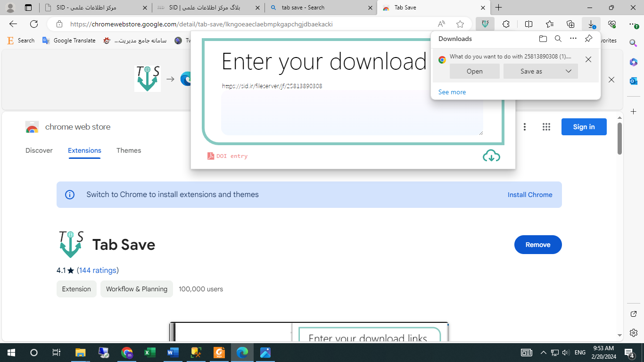The height and width of the screenshot is (362, 644).
Task: Click the Open button for the download
Action: [x=475, y=71]
